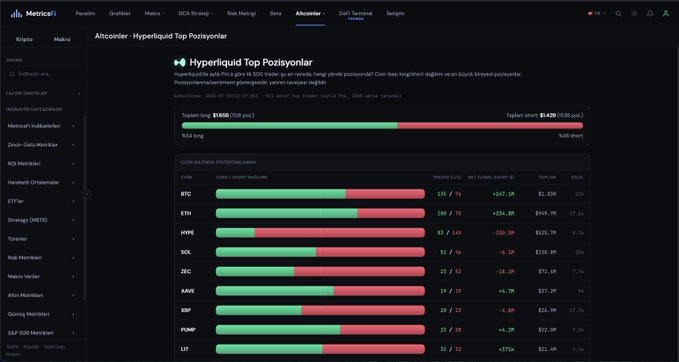Click the Hyperliquid logo beside the heading
Screen dimensions: 679x362
180,63
